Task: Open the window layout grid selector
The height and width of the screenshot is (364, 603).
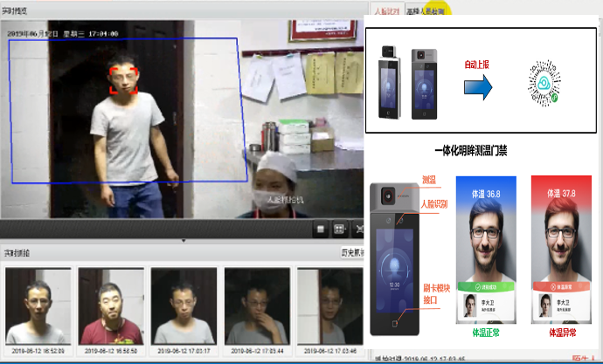Action: (340, 228)
